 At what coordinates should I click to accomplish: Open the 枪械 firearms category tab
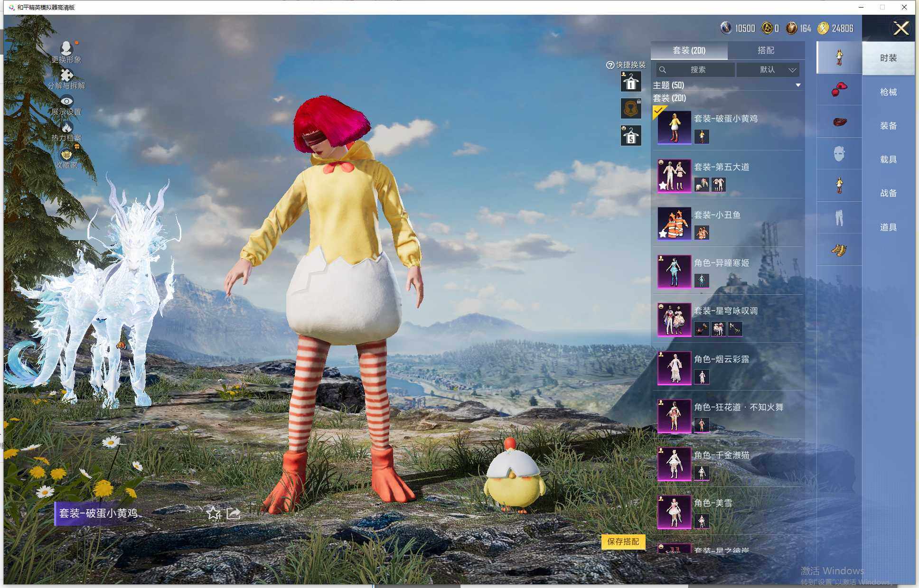tap(888, 92)
